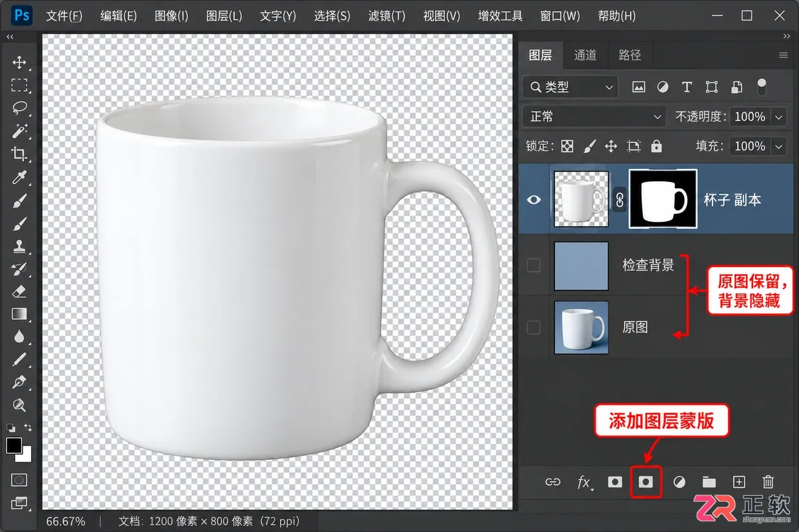Open the 窗口(W) menu

pos(560,15)
